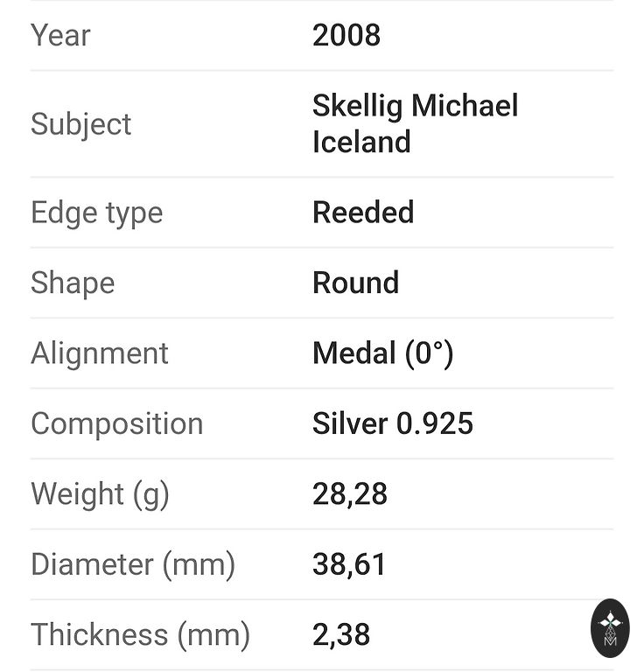Viewport: 644px width, 672px height.
Task: Select the Iceland subject line
Action: coord(361,142)
